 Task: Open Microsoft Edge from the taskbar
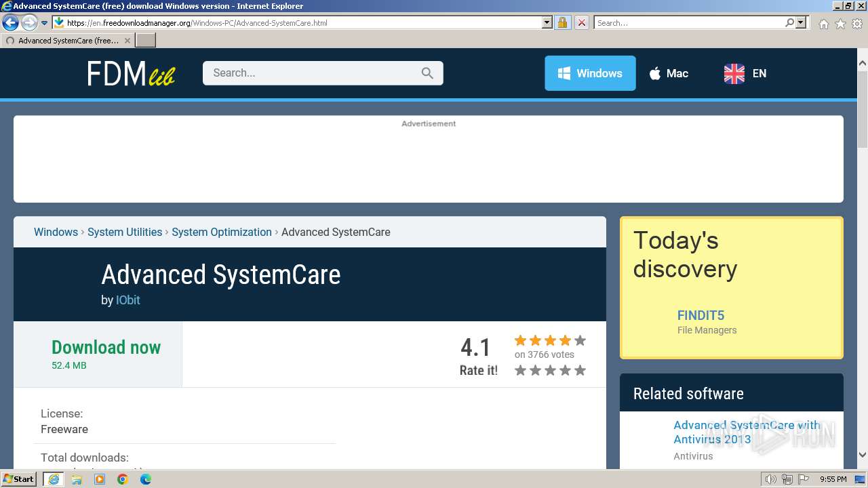click(x=146, y=479)
